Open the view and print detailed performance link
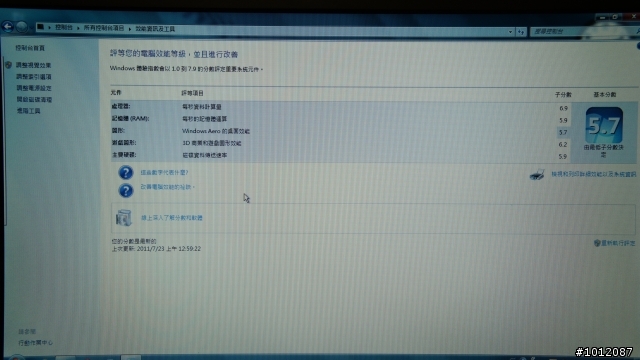640x360 pixels. click(x=593, y=174)
